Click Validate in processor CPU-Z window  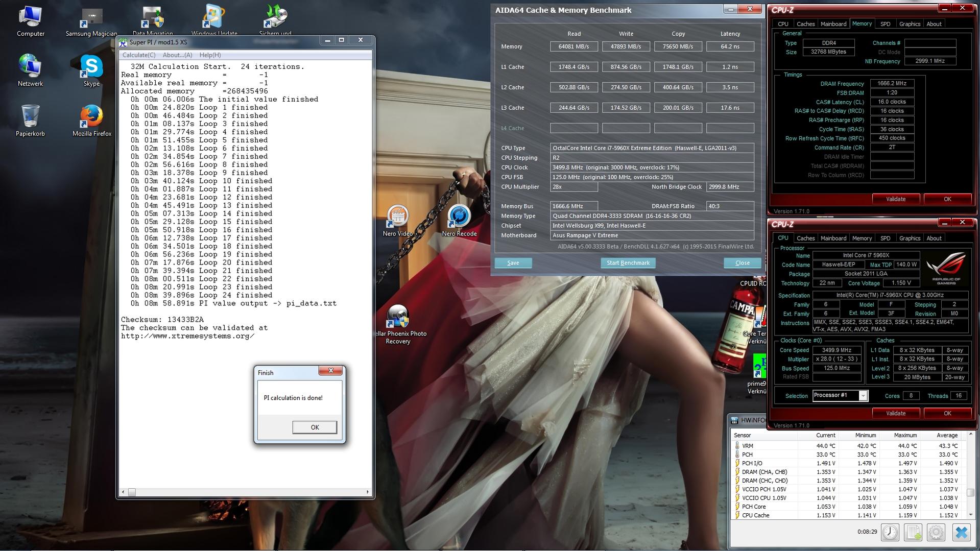[x=895, y=414]
